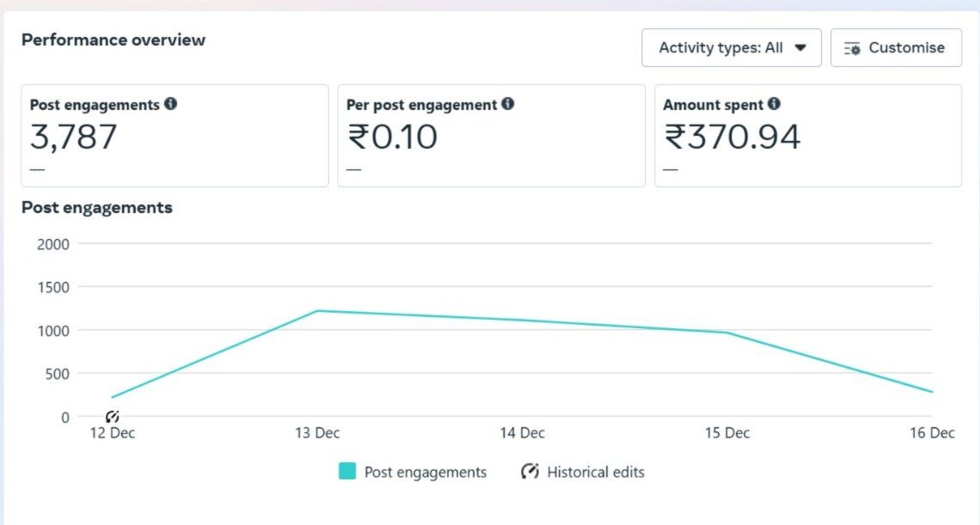The height and width of the screenshot is (525, 980).
Task: Click the 16 Dec end of chart line
Action: click(931, 392)
